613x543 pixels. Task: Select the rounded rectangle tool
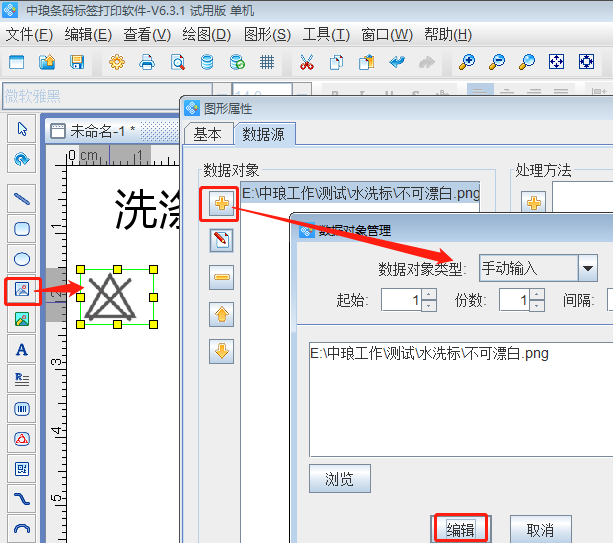click(x=21, y=229)
